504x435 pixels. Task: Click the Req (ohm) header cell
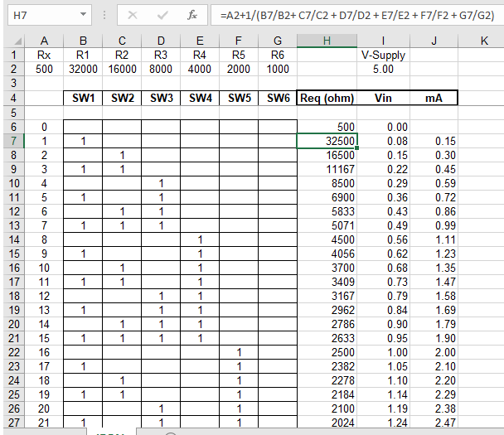327,98
